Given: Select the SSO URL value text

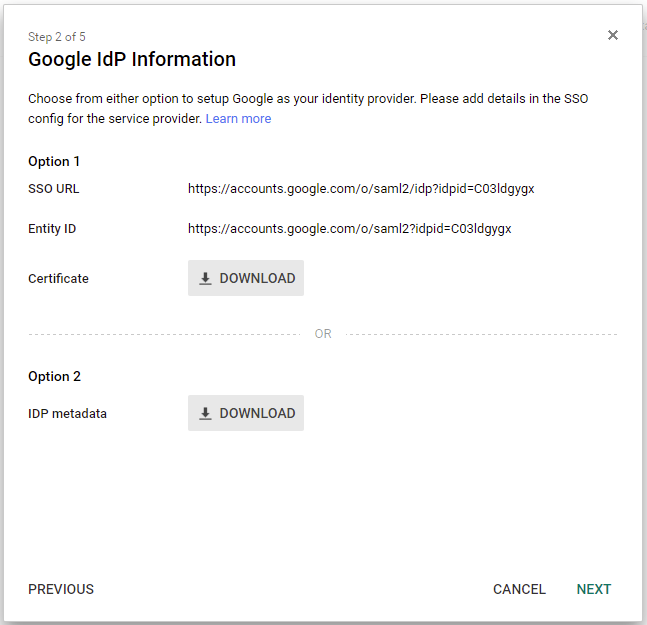Looking at the screenshot, I should [x=361, y=189].
